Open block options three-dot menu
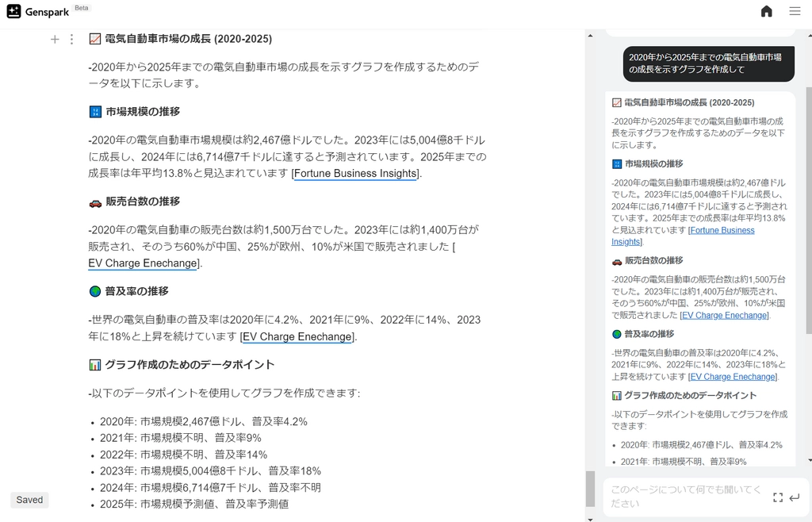The width and height of the screenshot is (812, 522). pyautogui.click(x=71, y=40)
